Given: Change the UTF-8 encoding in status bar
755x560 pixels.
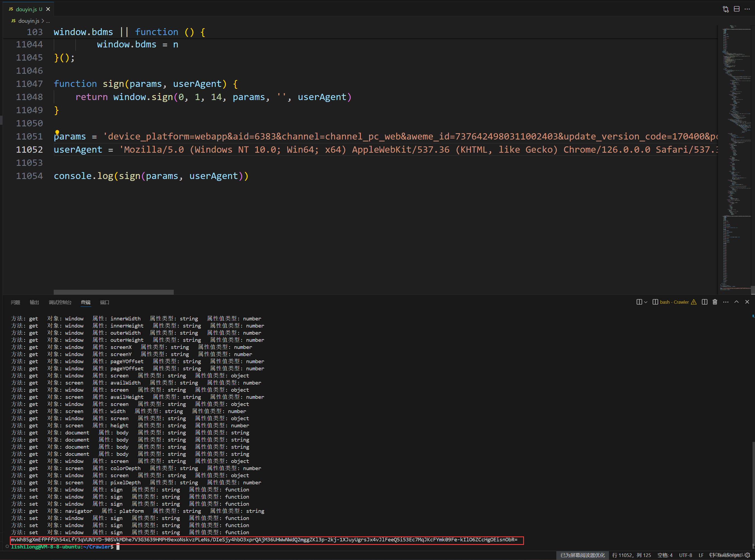Looking at the screenshot, I should click(x=686, y=555).
